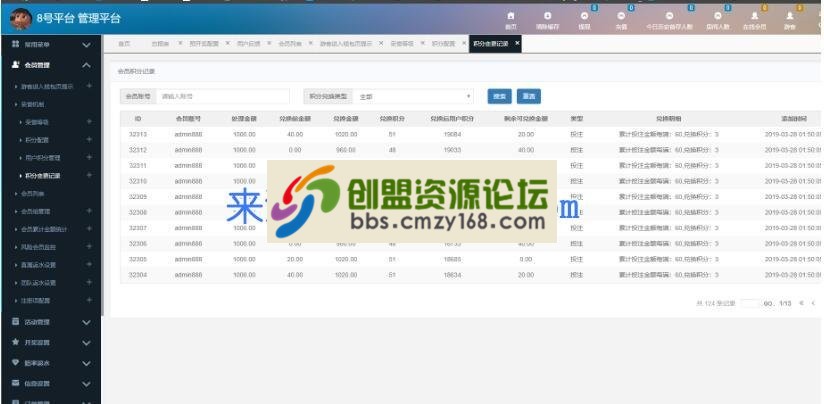824x404 pixels.
Task: Click the ID column header
Action: point(138,119)
